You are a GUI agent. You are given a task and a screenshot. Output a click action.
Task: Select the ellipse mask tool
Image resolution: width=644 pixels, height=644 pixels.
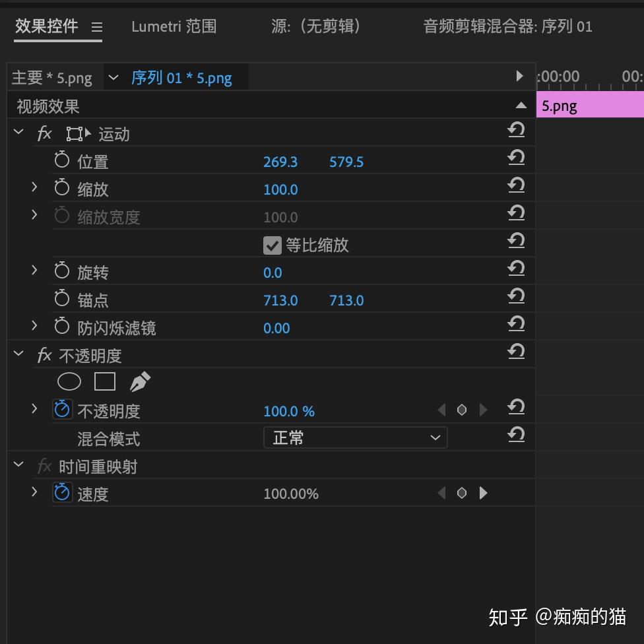coord(69,382)
